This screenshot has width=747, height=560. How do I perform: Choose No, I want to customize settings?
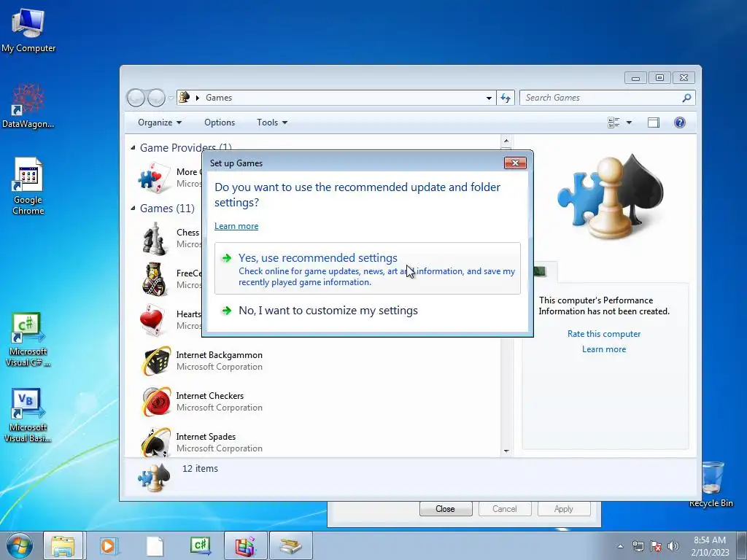click(368, 311)
